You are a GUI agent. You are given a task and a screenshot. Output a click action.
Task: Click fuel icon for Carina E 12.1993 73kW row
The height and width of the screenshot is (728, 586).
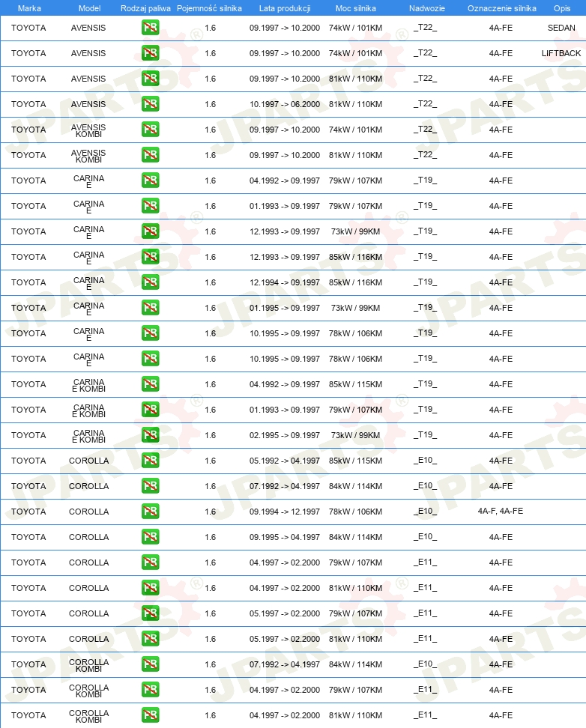coord(150,231)
